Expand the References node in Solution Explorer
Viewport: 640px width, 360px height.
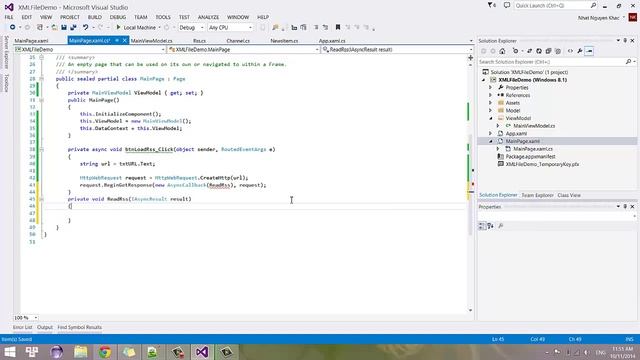(x=491, y=95)
